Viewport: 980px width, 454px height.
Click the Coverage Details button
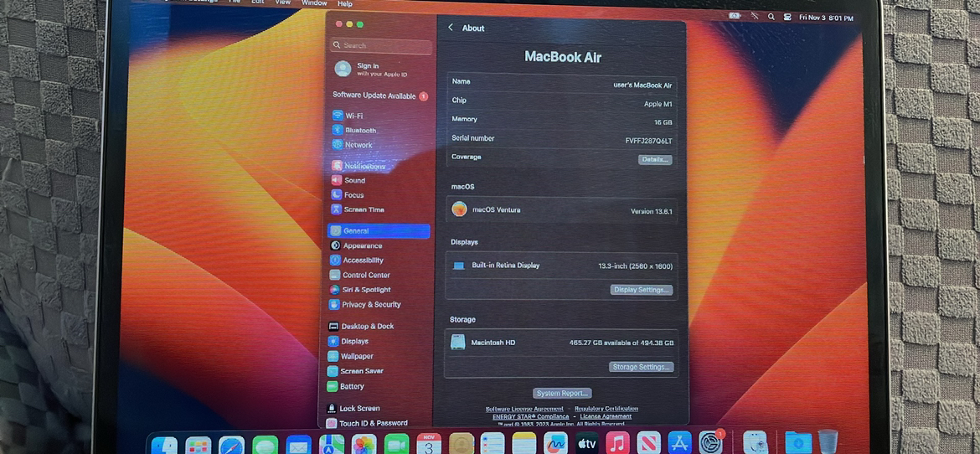tap(654, 159)
